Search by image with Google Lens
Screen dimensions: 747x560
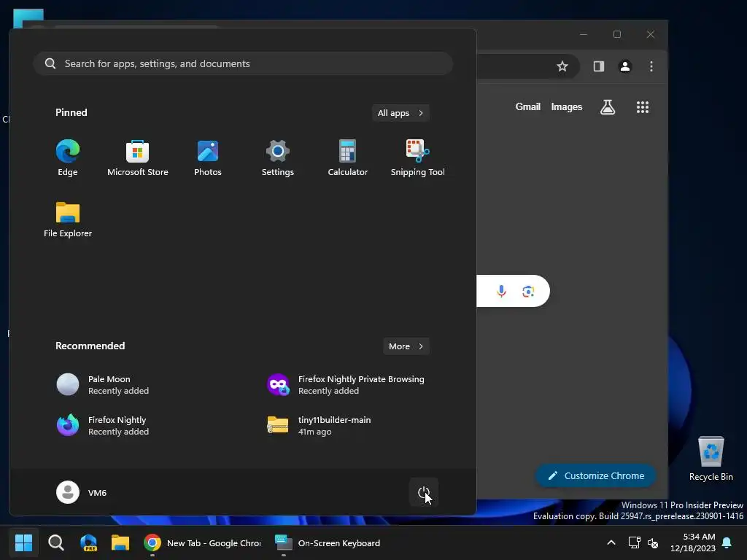pos(528,291)
